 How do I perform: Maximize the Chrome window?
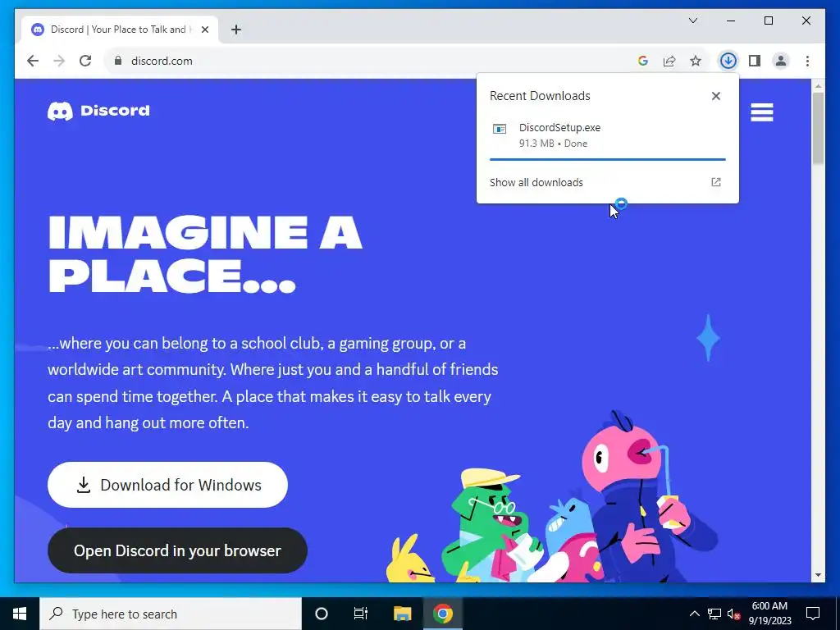tap(768, 21)
